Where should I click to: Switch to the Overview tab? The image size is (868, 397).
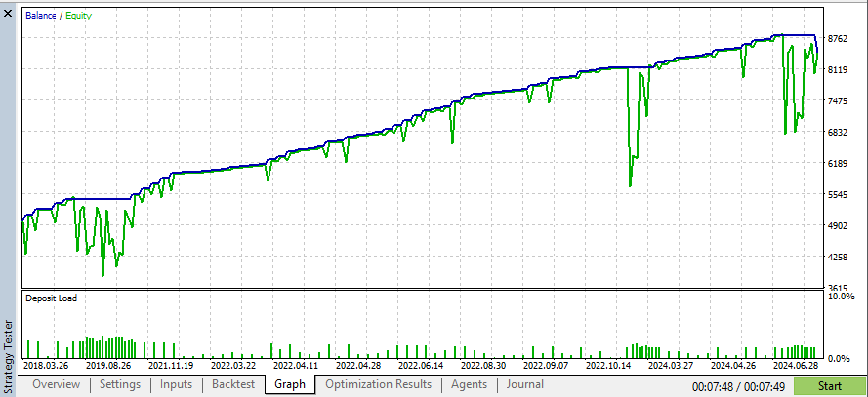point(57,384)
